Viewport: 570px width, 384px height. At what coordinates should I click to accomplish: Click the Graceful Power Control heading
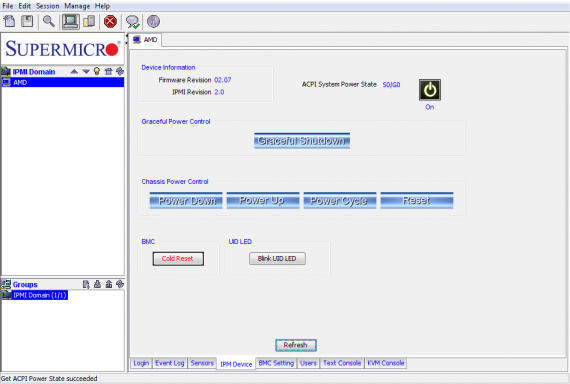click(x=176, y=121)
